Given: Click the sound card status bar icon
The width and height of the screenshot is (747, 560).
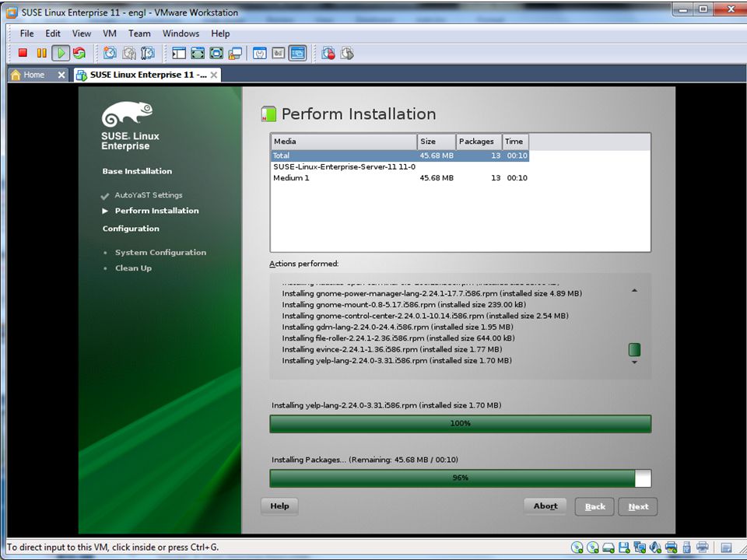Looking at the screenshot, I should point(655,547).
